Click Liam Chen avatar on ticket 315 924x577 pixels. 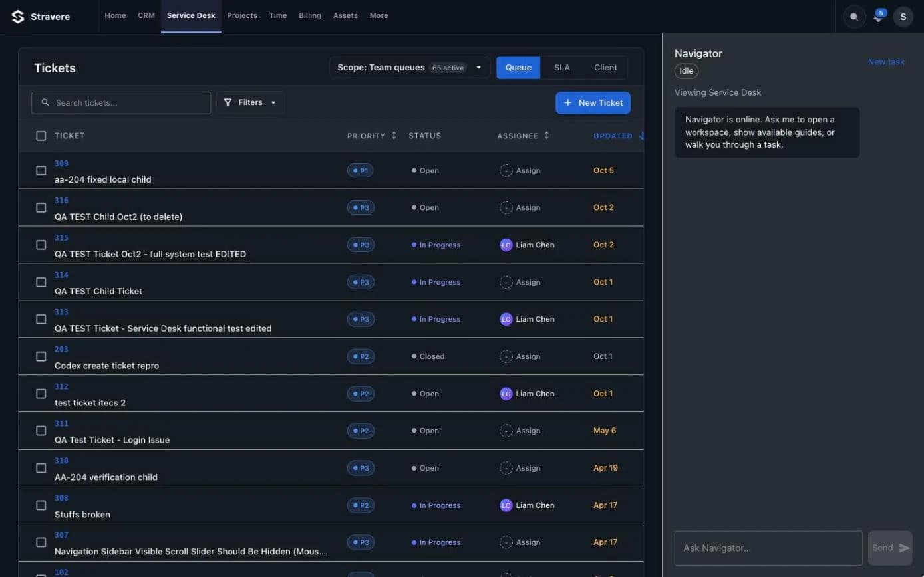(x=506, y=245)
